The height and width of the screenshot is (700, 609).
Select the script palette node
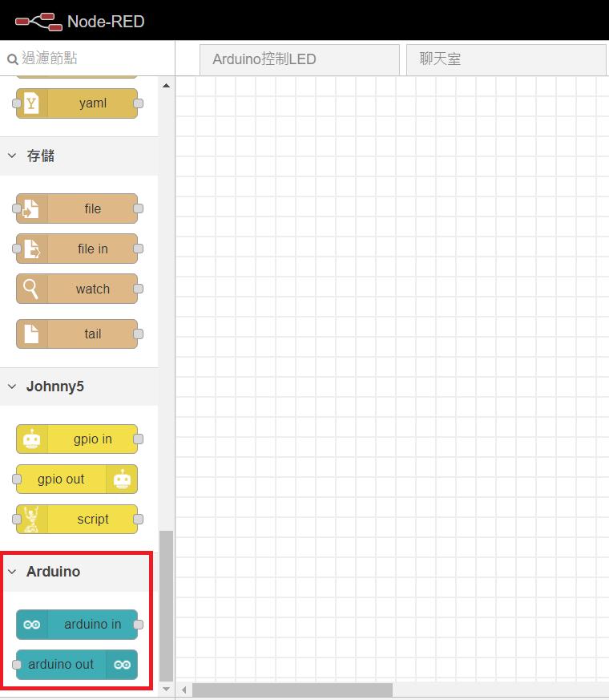coord(77,520)
